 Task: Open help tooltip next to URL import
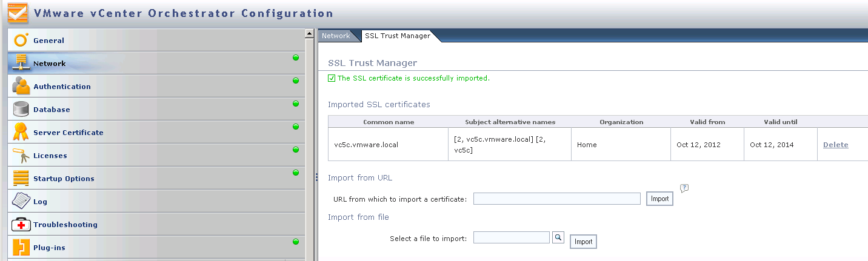[684, 188]
